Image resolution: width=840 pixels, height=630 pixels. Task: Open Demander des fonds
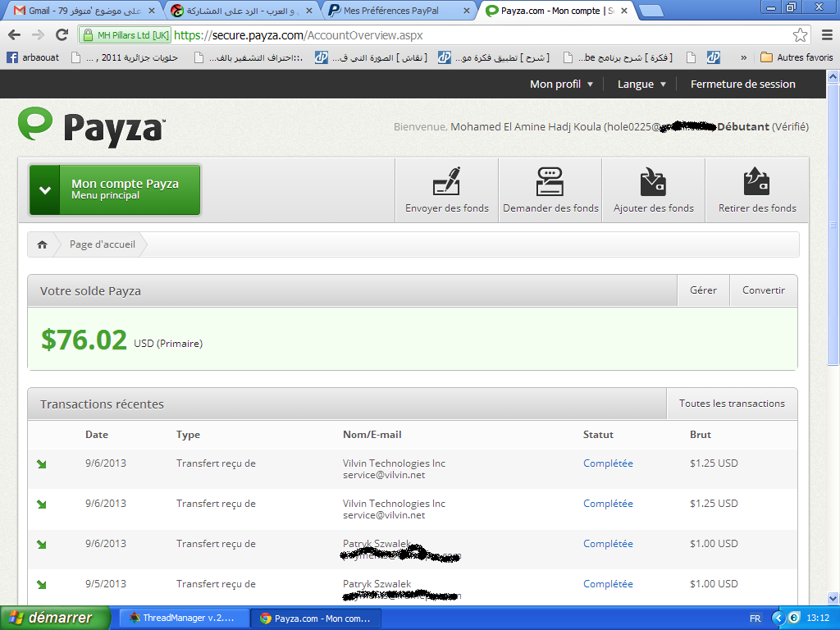(x=550, y=190)
